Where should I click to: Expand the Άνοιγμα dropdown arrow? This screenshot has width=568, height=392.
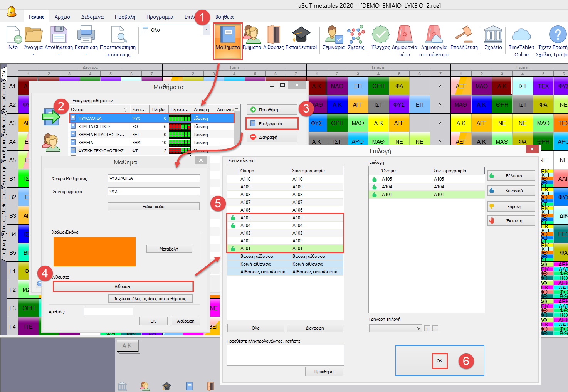tap(33, 54)
